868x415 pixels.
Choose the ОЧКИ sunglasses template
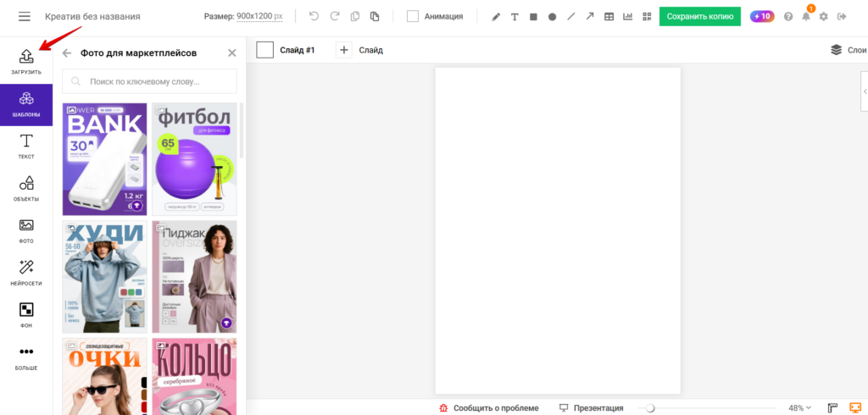(104, 376)
